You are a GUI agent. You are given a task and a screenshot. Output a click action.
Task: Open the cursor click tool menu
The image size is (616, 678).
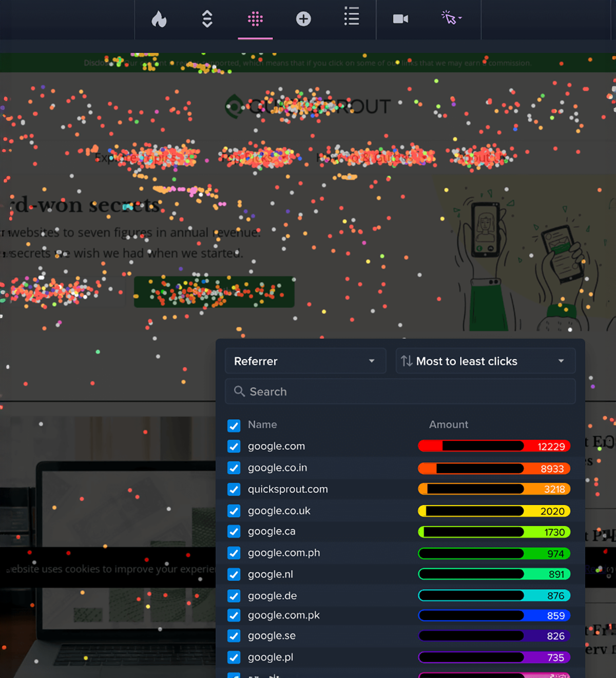[451, 18]
